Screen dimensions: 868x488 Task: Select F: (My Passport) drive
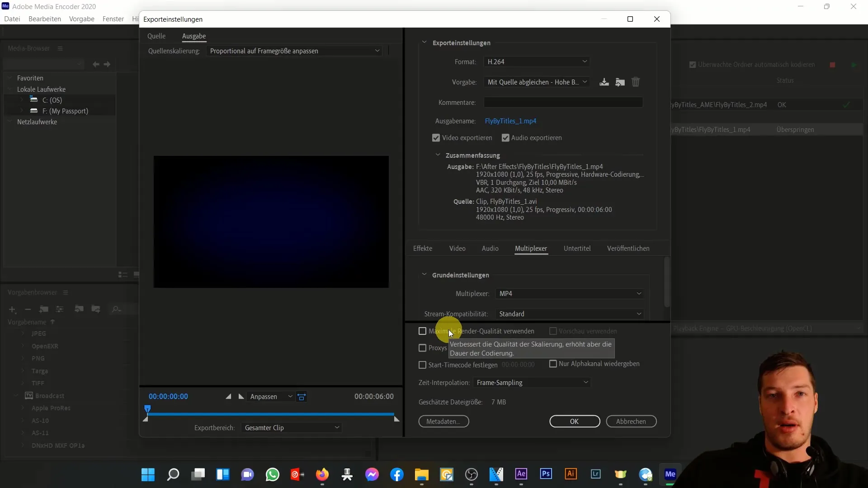pyautogui.click(x=65, y=111)
